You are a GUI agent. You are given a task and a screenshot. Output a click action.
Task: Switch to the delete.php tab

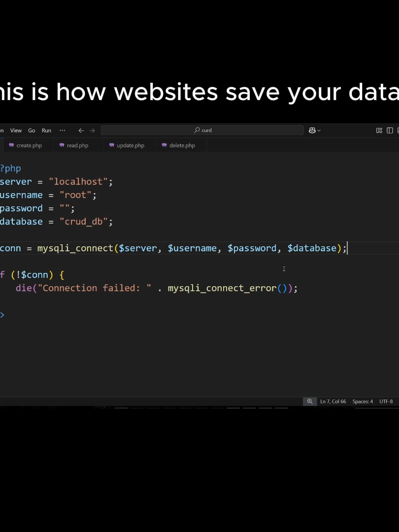click(178, 145)
